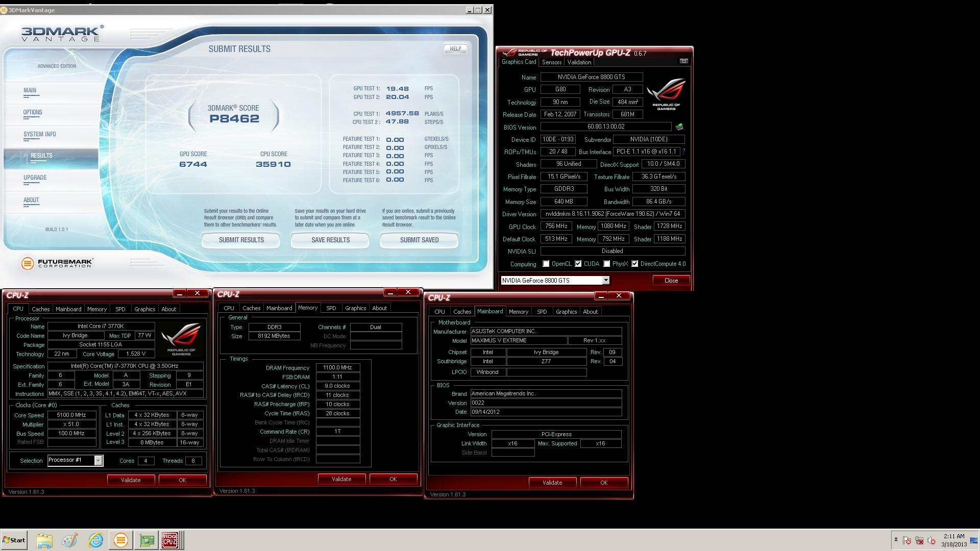Click the Windows Start button
The image size is (980, 551).
click(x=14, y=540)
